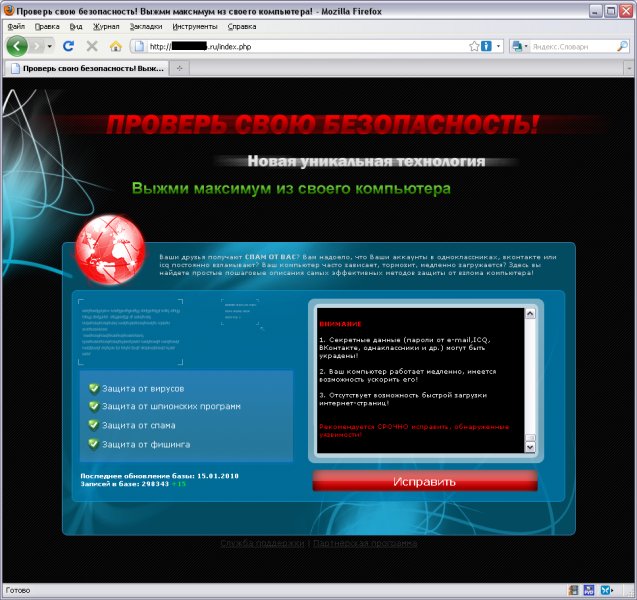Screen dimensions: 637x600
Task: Click the Готово status text
Action: [18, 590]
